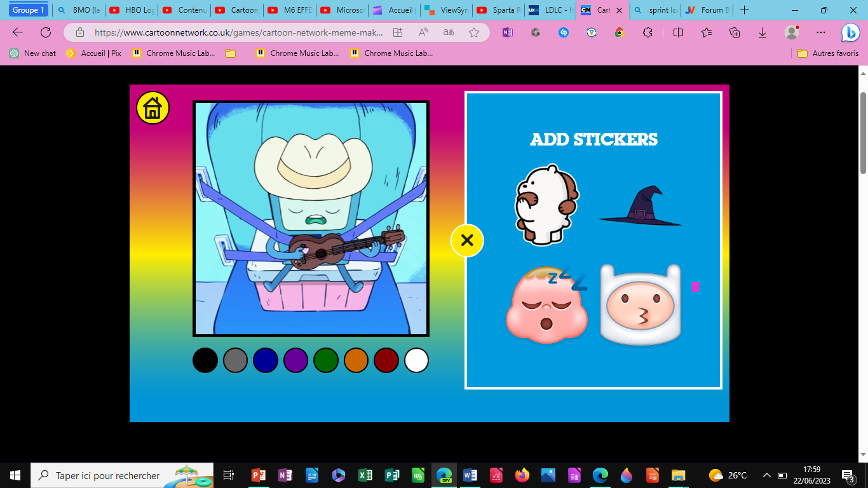The width and height of the screenshot is (868, 488).
Task: Close the active Cartoon Network tab
Action: (x=619, y=10)
